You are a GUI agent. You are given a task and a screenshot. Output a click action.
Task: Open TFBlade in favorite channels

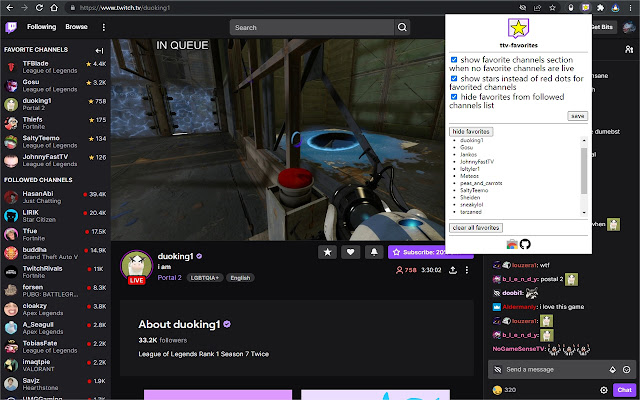[x=55, y=67]
